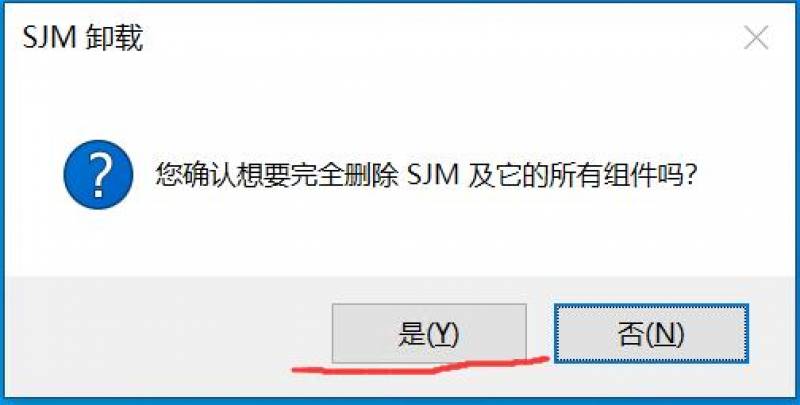The image size is (800, 405).
Task: Dismiss the dialog using the top-right X
Action: (x=756, y=38)
